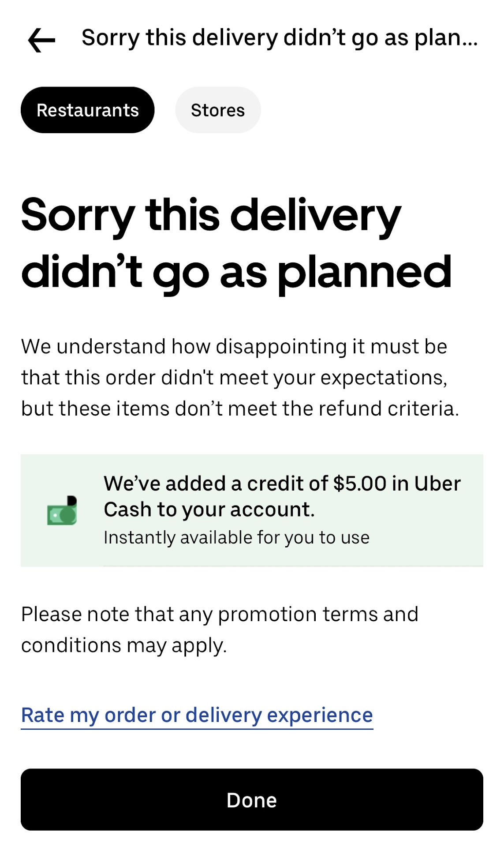Tap "We understand how disappointing" paragraph line

click(x=234, y=347)
